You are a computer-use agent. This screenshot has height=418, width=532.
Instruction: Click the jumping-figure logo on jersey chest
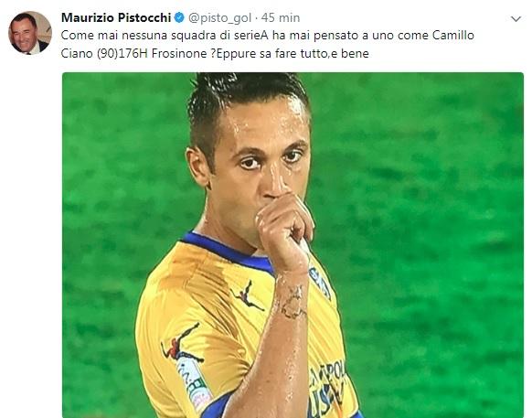pyautogui.click(x=247, y=295)
